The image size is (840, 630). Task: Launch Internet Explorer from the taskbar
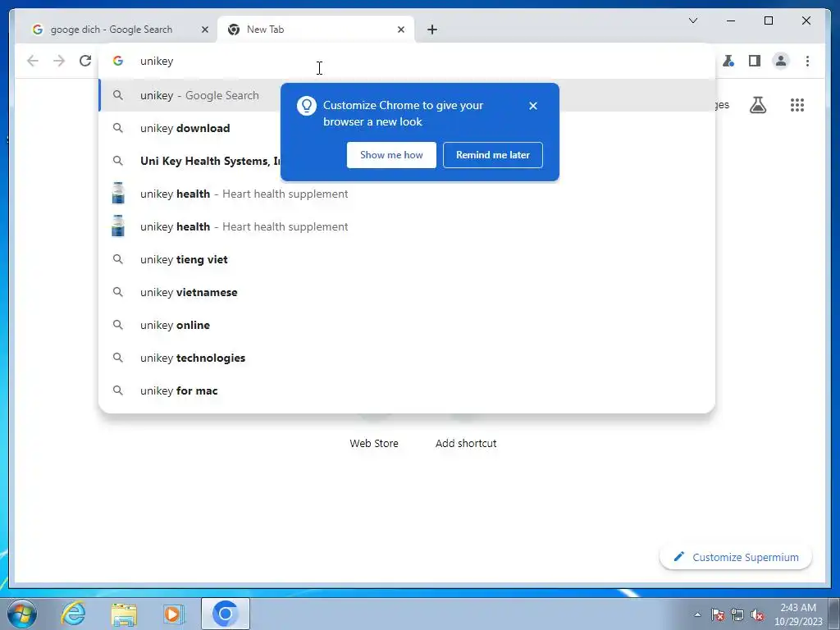pyautogui.click(x=73, y=614)
